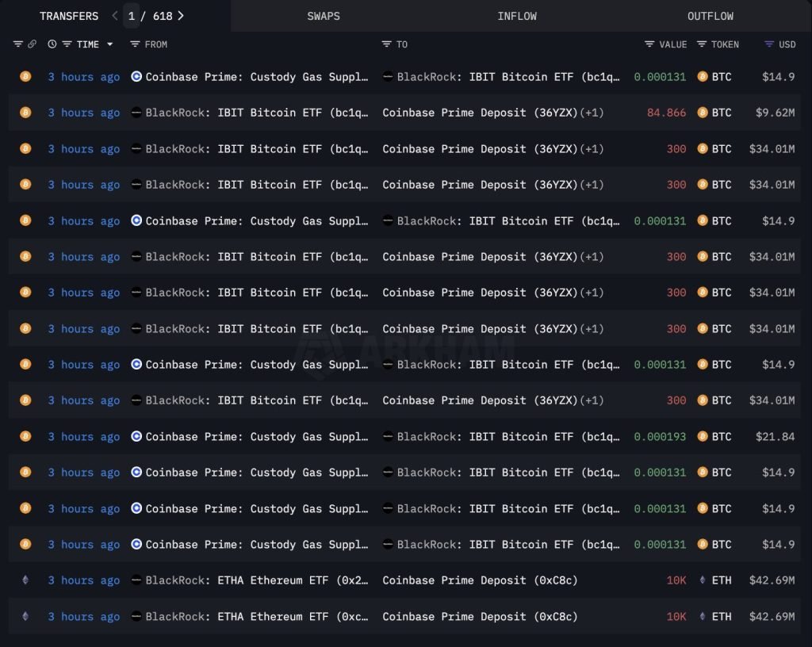Image resolution: width=812 pixels, height=647 pixels.
Task: Open first Coinbase Prime: Custody Gas Supplier link
Action: pos(256,77)
